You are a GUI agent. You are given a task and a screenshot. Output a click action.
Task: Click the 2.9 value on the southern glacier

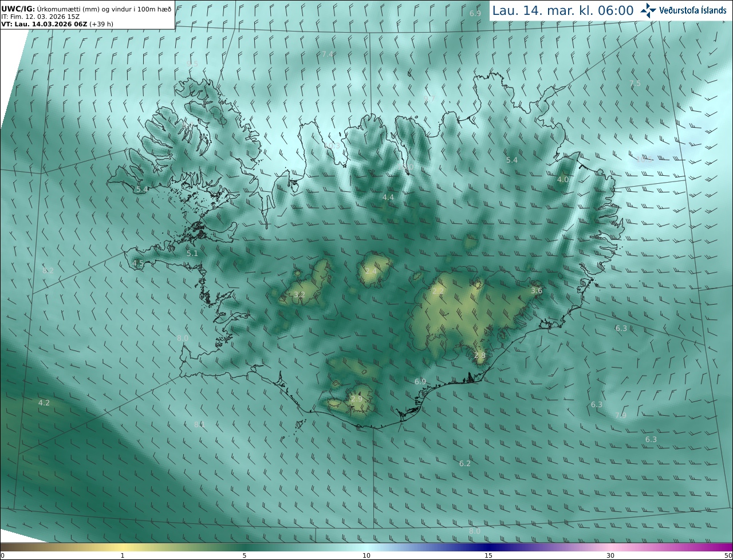pos(356,399)
